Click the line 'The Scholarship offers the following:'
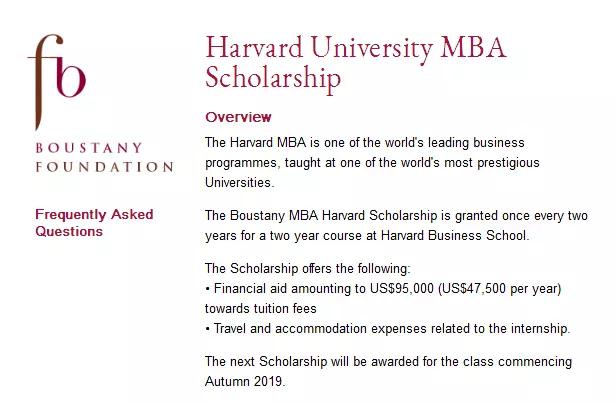The height and width of the screenshot is (403, 616). [308, 269]
